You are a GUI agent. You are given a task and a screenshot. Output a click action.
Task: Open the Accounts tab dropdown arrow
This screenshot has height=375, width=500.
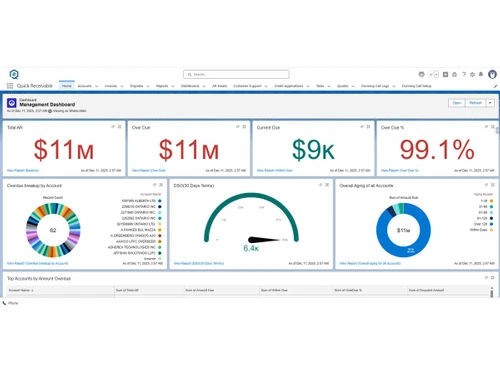tap(97, 86)
